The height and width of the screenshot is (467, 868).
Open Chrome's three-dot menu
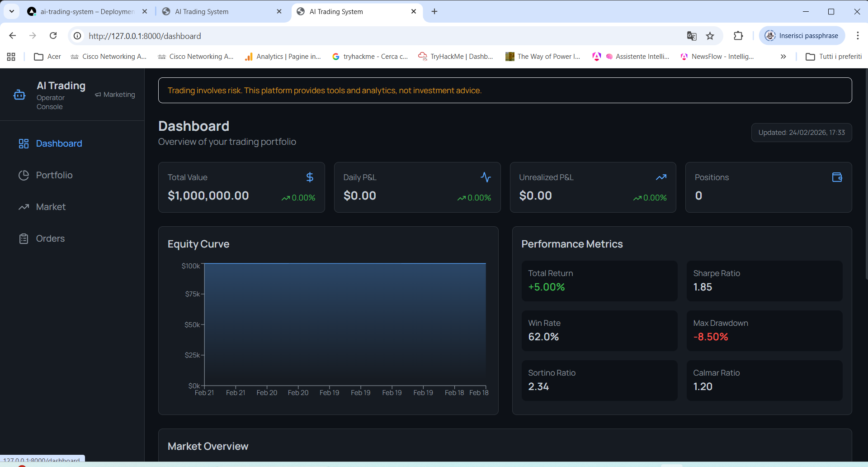[x=858, y=36]
